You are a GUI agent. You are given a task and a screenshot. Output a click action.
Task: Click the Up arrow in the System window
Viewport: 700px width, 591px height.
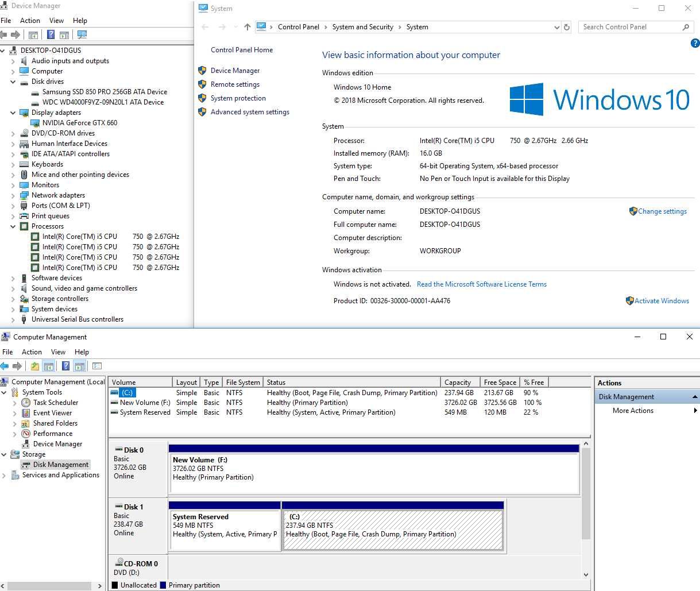247,27
